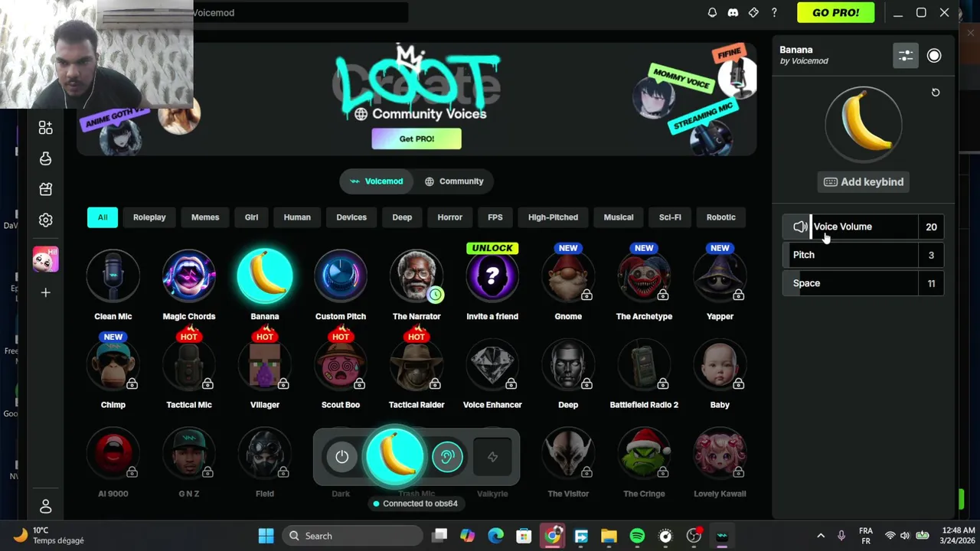Open the store sidebar icon
Image resolution: width=980 pixels, height=551 pixels.
46,189
